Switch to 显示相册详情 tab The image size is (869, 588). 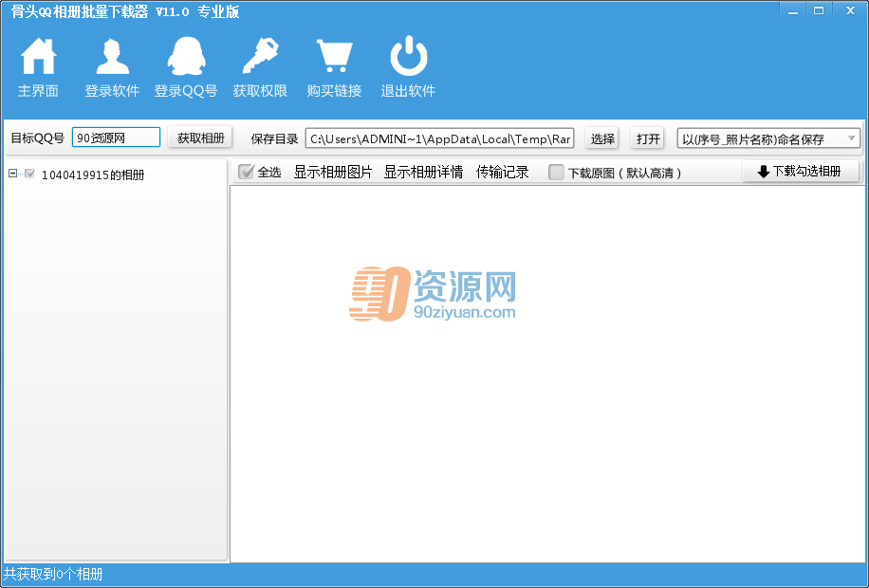423,173
